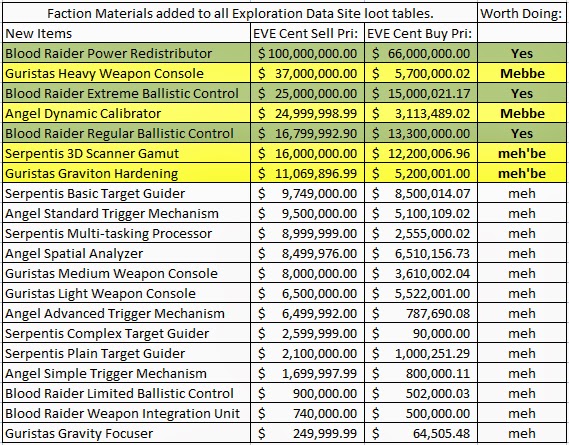Click the 12,200,006.96 buy price cell
The height and width of the screenshot is (445, 569).
pyautogui.click(x=421, y=153)
